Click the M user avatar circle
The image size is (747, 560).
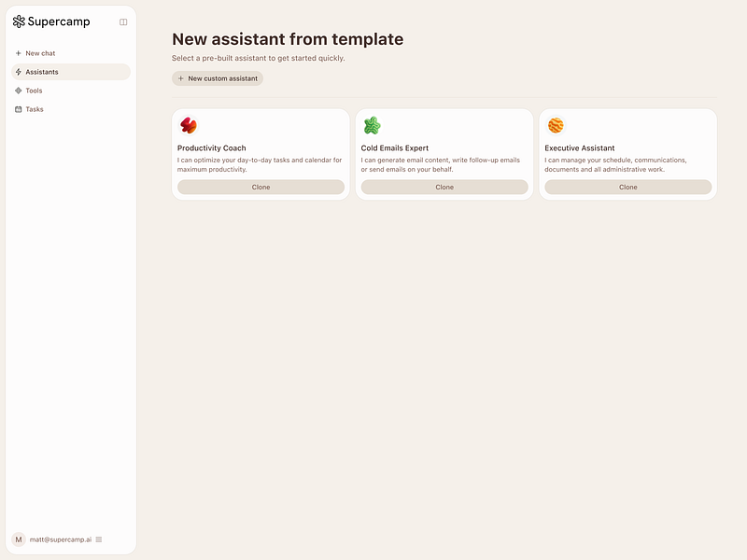pyautogui.click(x=19, y=539)
